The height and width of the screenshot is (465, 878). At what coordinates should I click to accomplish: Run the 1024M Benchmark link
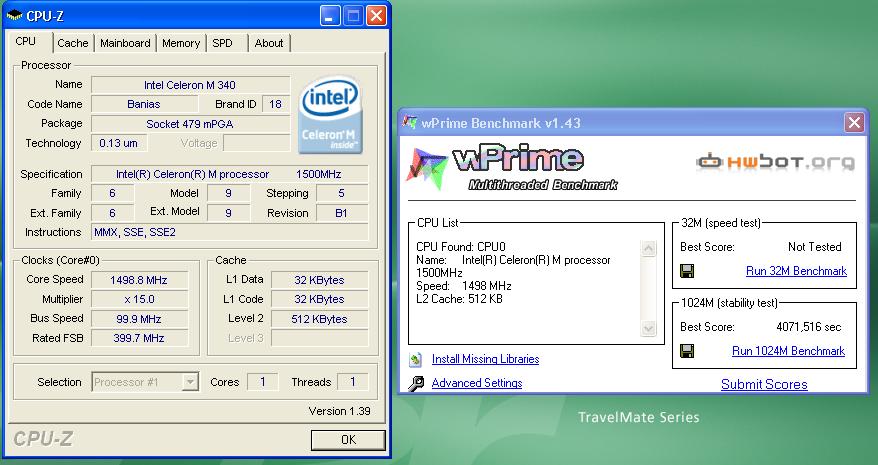click(x=788, y=351)
